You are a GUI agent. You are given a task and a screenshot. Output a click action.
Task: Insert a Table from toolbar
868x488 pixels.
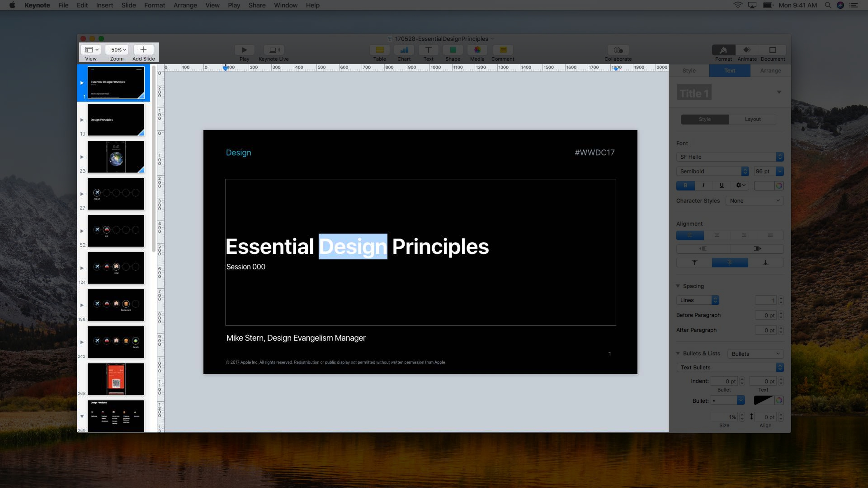click(380, 50)
